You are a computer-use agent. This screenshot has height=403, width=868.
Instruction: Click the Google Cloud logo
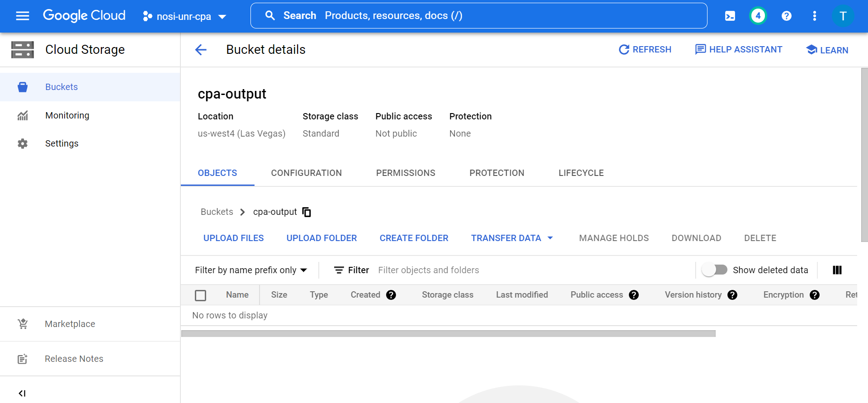point(84,16)
